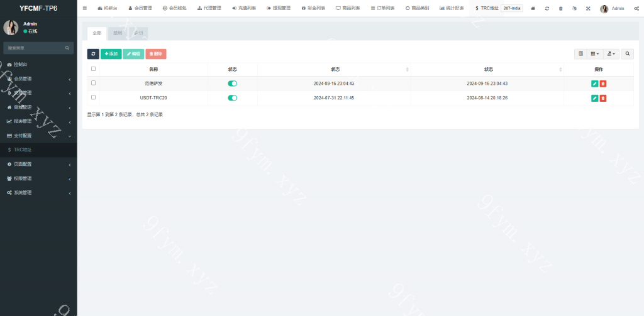Screen dimensions: 644x316
Task: Switch to the 会员钱包 top tab
Action: 175,8
